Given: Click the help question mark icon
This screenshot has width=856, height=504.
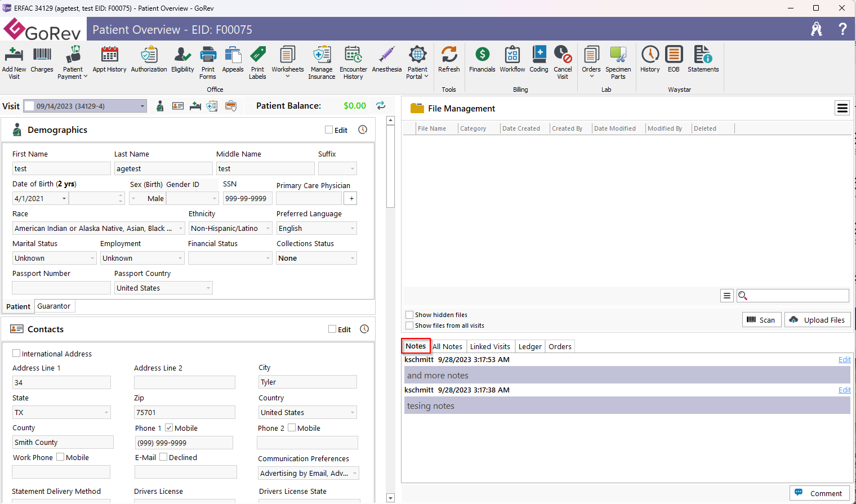Looking at the screenshot, I should point(842,29).
